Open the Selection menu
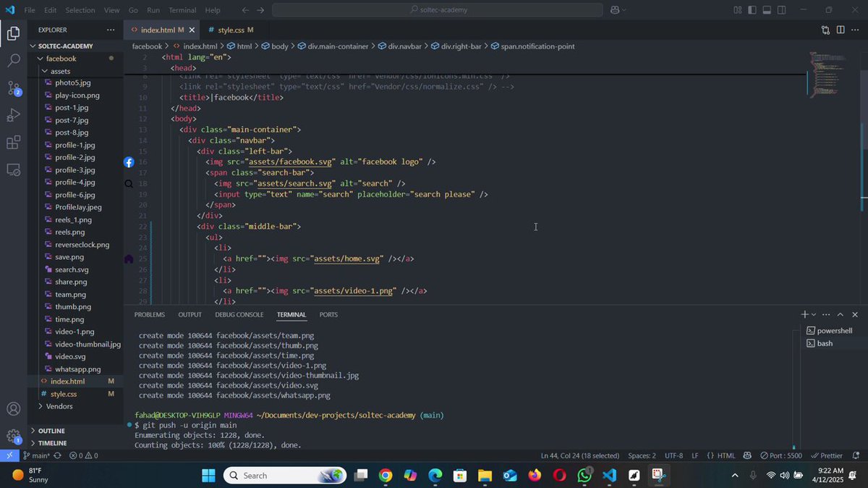 (80, 10)
